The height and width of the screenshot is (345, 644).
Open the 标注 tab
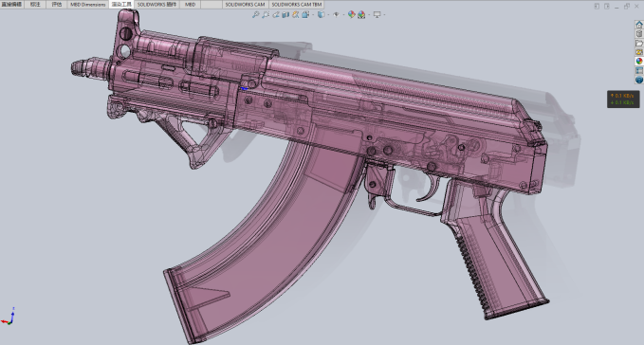[35, 5]
